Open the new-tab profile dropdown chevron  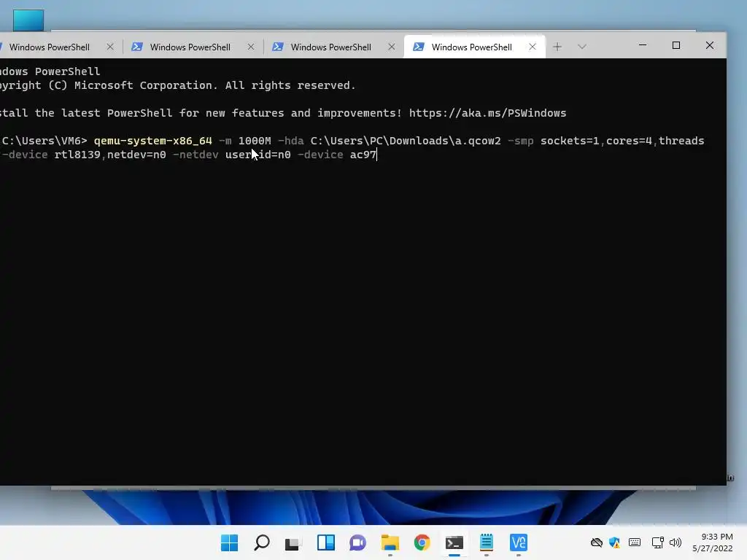point(581,47)
